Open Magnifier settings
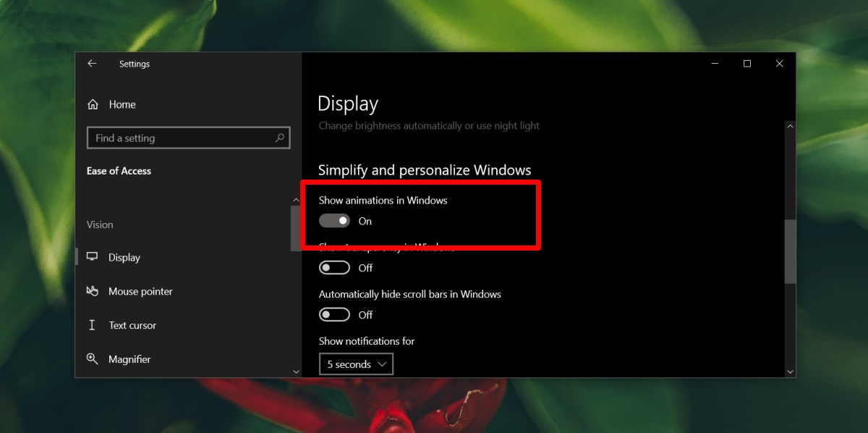868x433 pixels. coord(129,359)
